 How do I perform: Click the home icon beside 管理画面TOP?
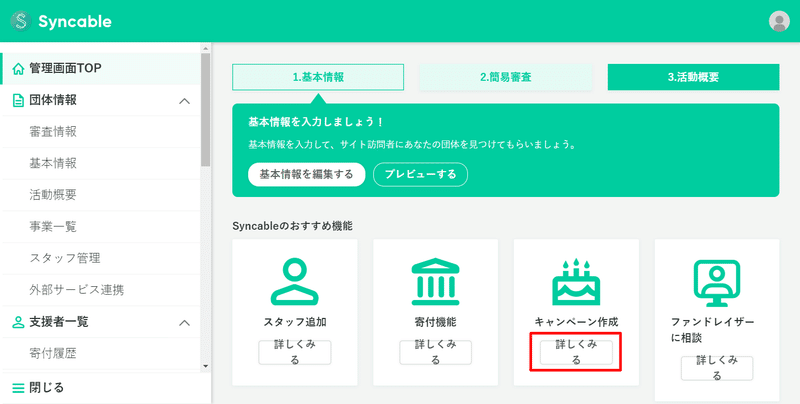[18, 69]
